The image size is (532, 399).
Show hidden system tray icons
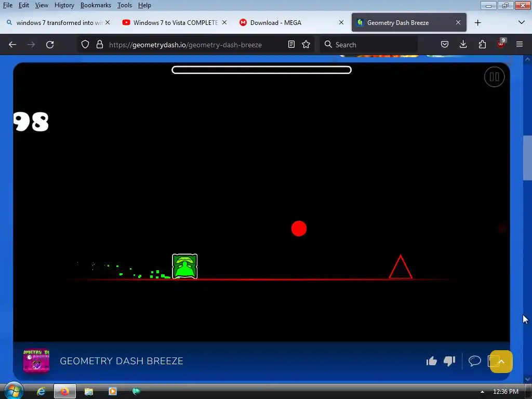tap(482, 392)
